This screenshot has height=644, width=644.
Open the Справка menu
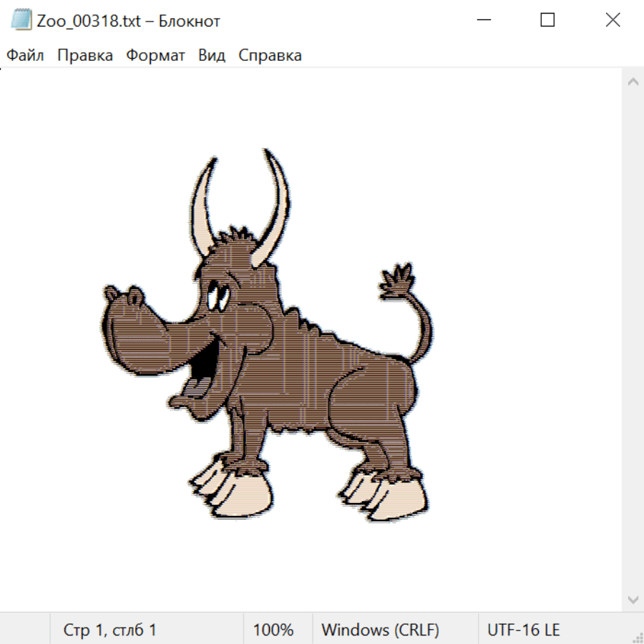coord(270,56)
